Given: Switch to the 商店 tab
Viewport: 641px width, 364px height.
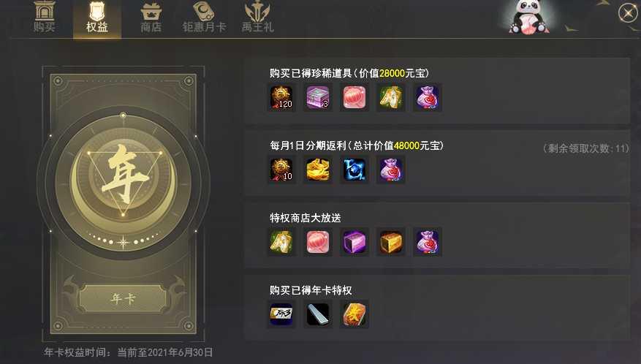Looking at the screenshot, I should 151,18.
